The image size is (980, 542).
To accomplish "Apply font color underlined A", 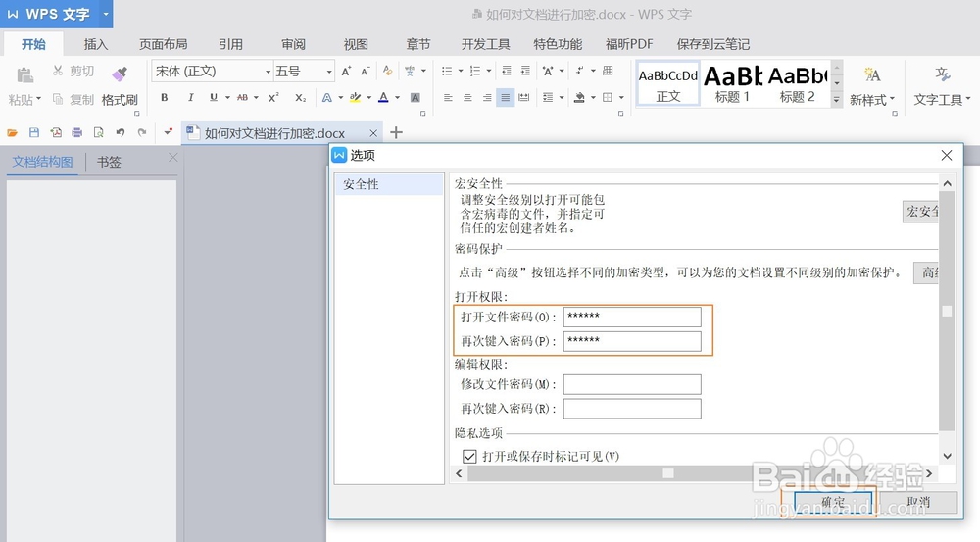I will pyautogui.click(x=384, y=98).
